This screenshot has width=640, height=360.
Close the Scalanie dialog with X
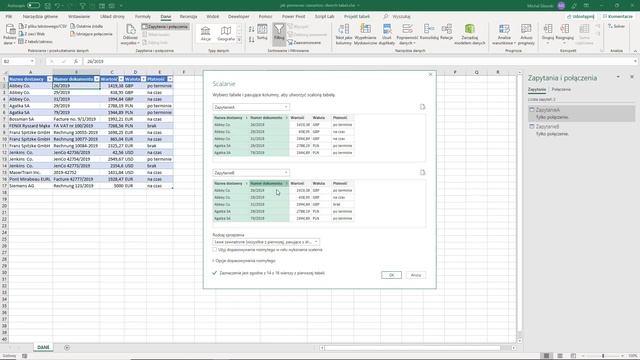430,75
